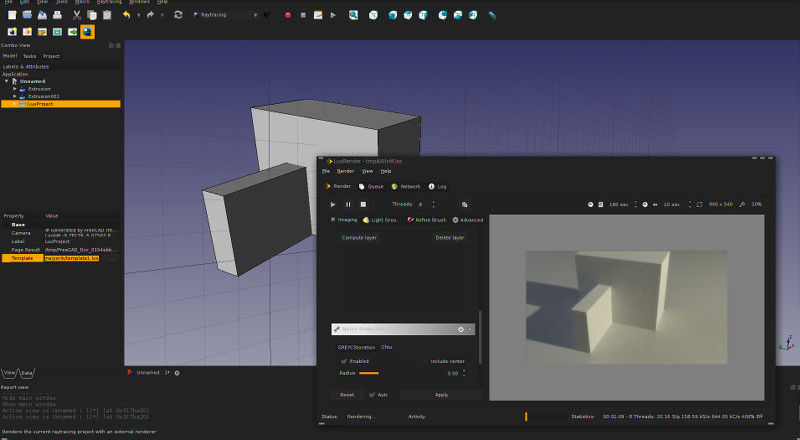Click the Copy icon in toolbar
Image resolution: width=800 pixels, height=440 pixels.
click(x=92, y=15)
